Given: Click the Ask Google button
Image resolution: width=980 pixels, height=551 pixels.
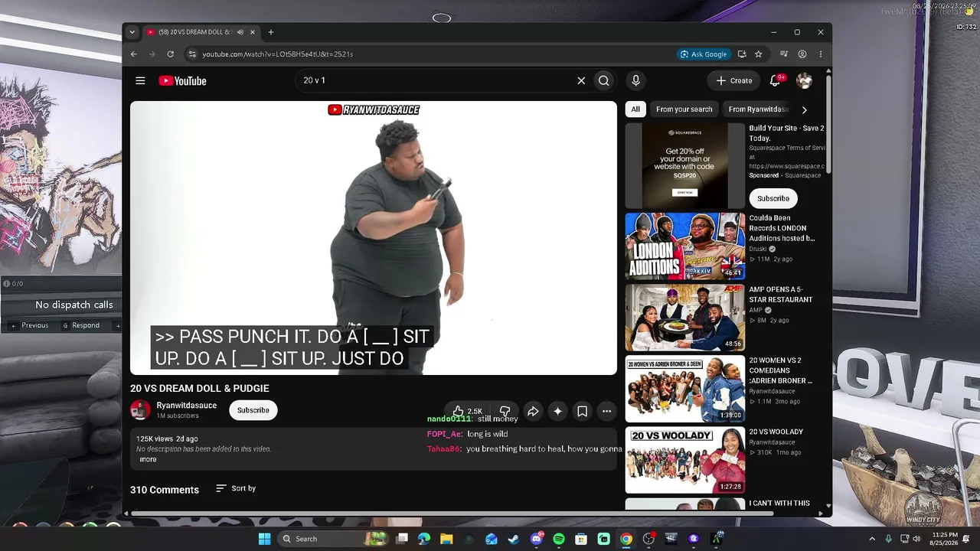Looking at the screenshot, I should [704, 54].
